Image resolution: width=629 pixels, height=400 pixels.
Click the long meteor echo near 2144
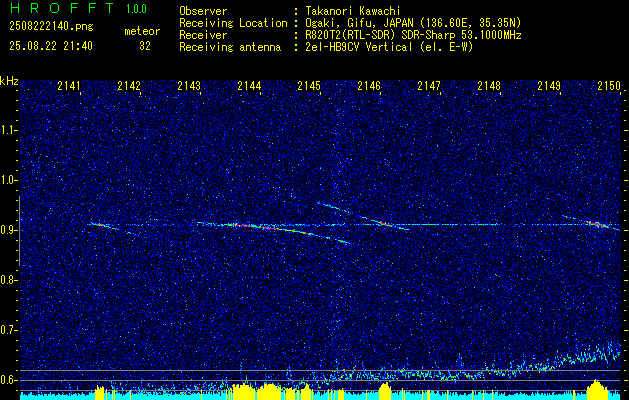coord(277,229)
